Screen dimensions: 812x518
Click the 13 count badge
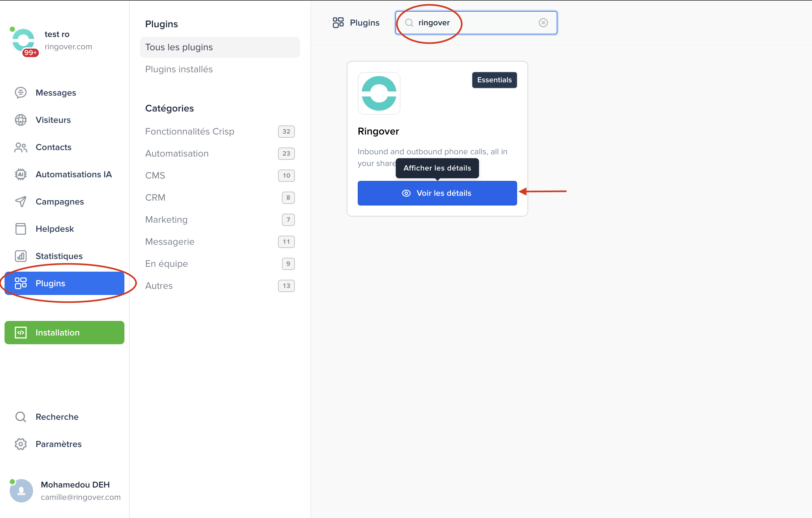pos(286,286)
